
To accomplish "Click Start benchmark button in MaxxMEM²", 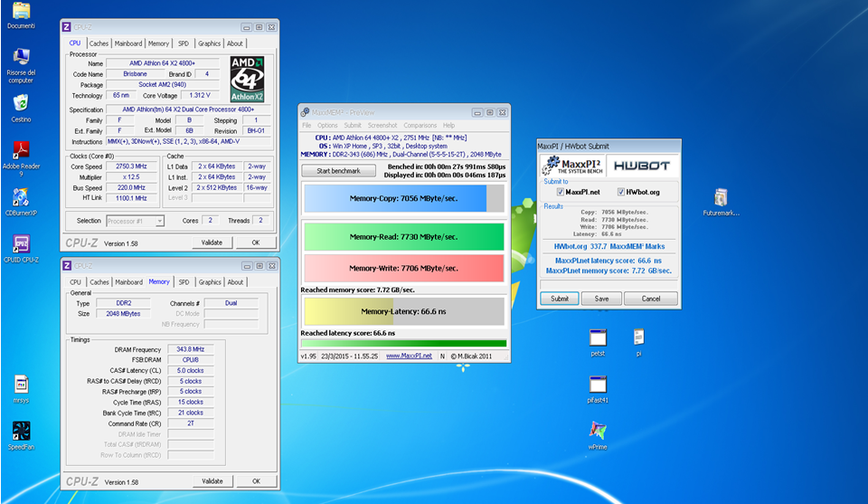I will pyautogui.click(x=338, y=171).
